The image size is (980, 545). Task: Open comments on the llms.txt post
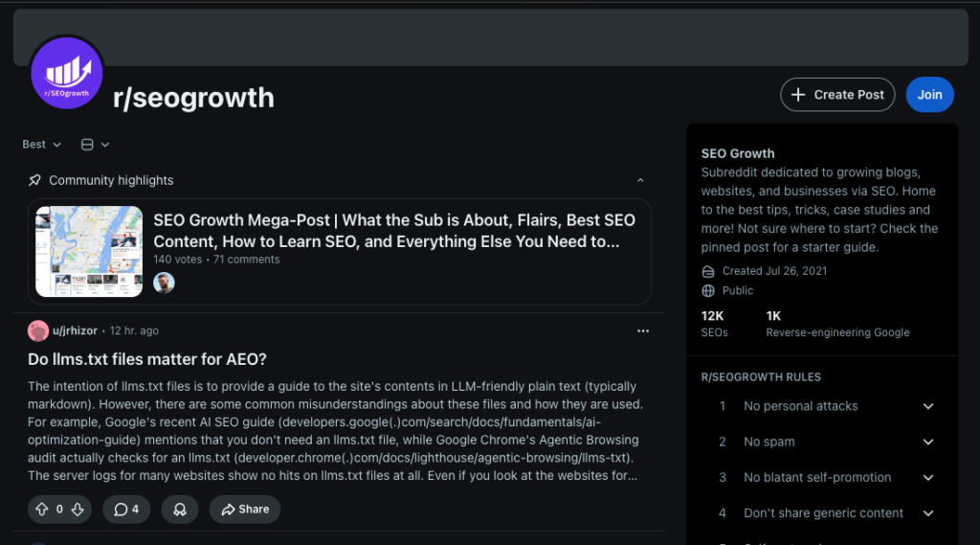[126, 510]
